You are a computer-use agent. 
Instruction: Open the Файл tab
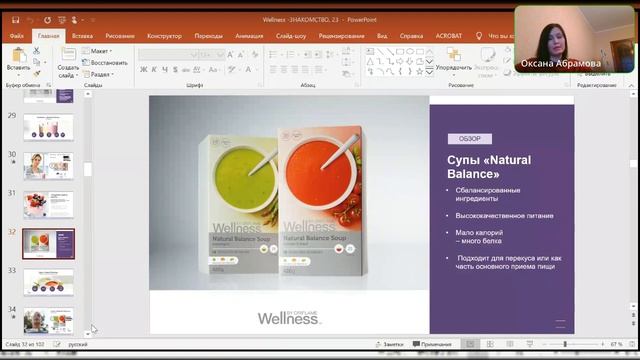(x=17, y=36)
